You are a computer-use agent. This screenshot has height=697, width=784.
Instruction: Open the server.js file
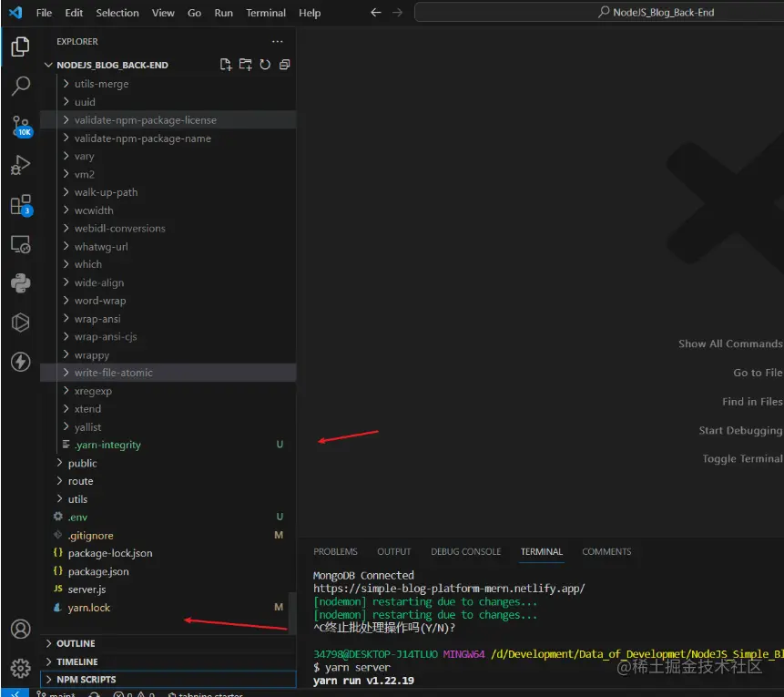click(x=168, y=589)
